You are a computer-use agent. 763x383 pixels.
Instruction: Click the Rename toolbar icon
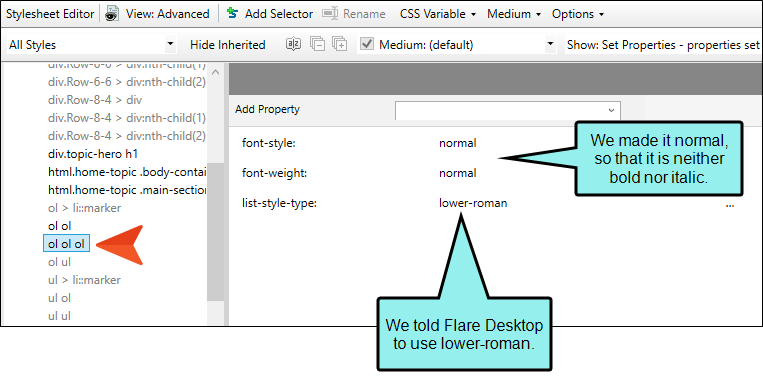coord(330,14)
